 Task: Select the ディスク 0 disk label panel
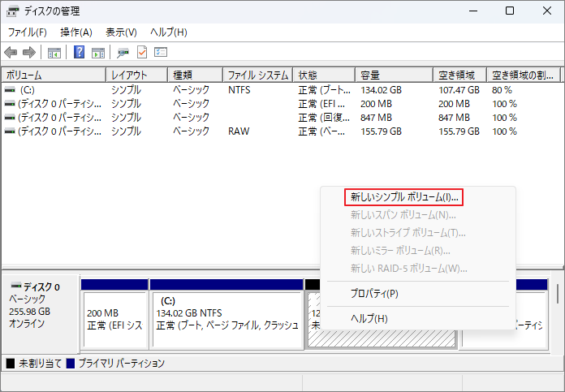click(x=41, y=313)
